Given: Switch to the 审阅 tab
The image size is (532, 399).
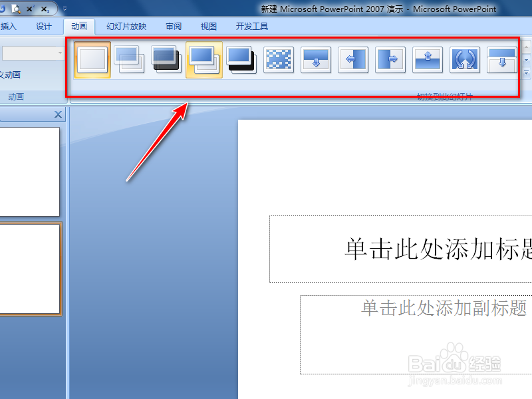Looking at the screenshot, I should pyautogui.click(x=174, y=26).
